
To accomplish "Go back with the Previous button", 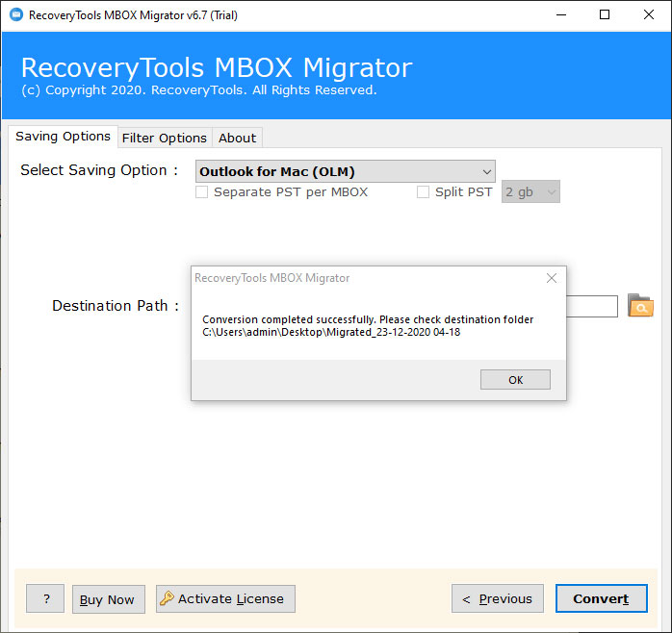I will point(498,598).
